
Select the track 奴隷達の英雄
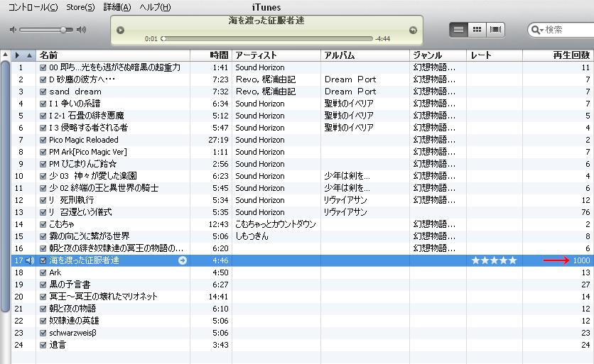74,321
